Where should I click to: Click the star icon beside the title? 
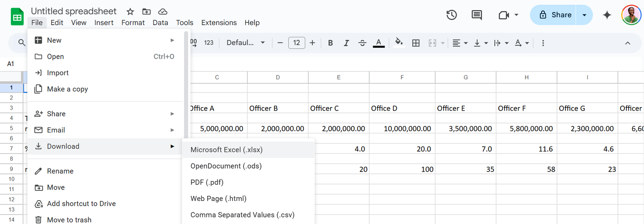tap(130, 12)
